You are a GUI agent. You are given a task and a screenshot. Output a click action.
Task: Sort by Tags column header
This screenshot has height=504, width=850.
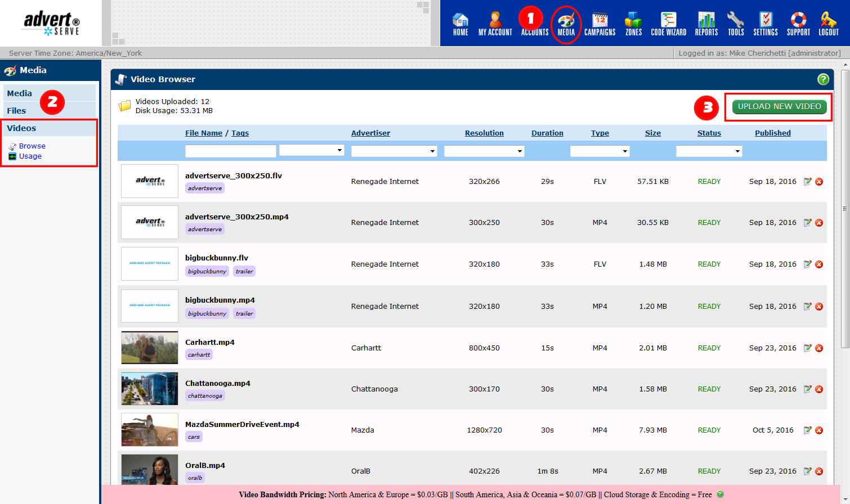click(240, 133)
